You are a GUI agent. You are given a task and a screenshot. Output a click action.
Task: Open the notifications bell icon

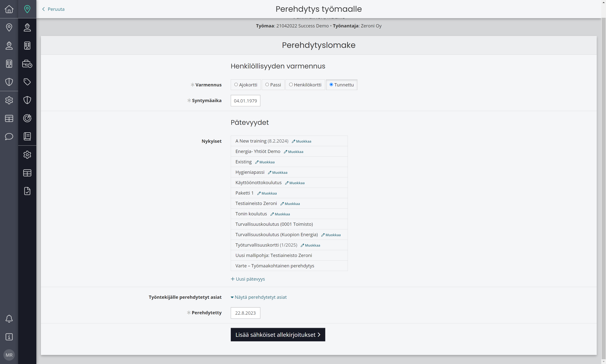click(9, 319)
